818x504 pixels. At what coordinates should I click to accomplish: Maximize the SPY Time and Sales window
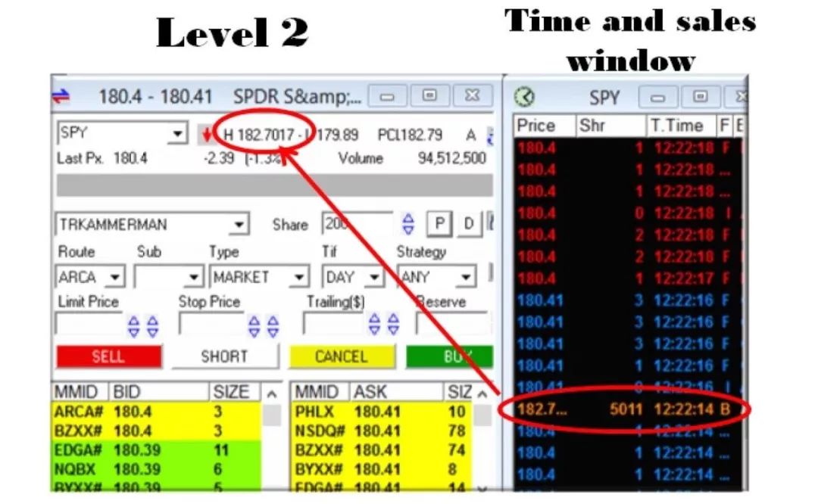coord(701,97)
